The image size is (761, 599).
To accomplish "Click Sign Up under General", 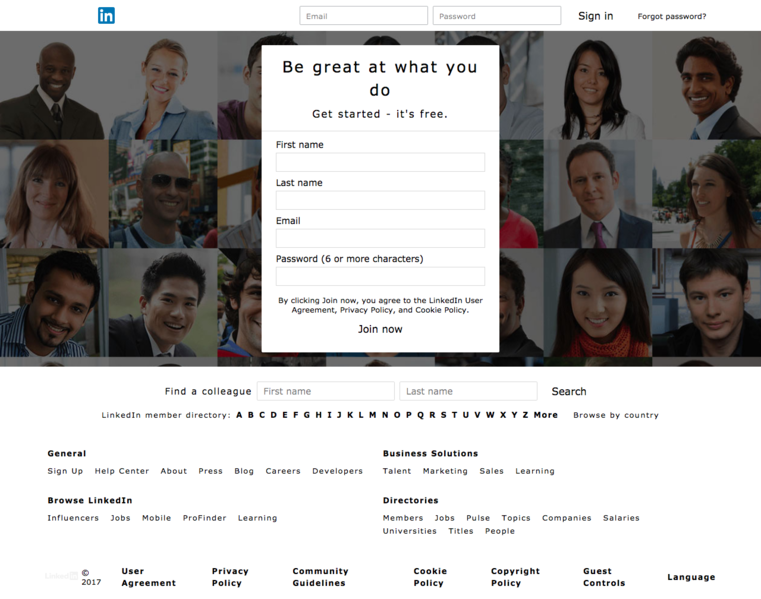I will click(x=65, y=471).
